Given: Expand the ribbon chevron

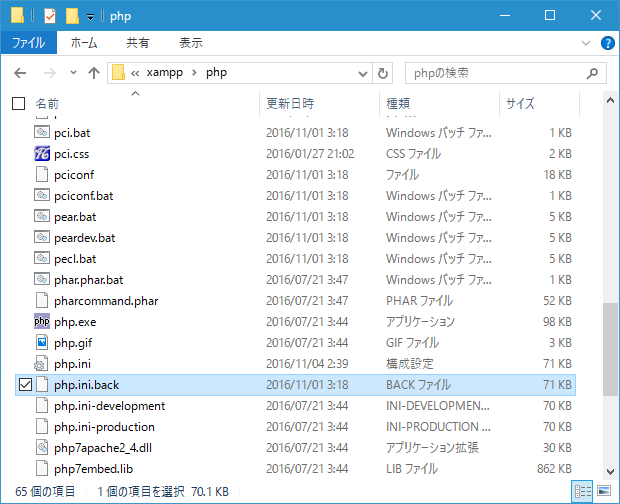Looking at the screenshot, I should (x=586, y=43).
